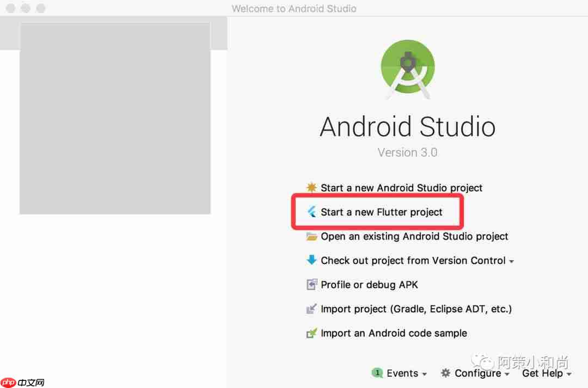Click the Configure gear icon
Viewport: 588px width, 388px height.
(x=445, y=373)
